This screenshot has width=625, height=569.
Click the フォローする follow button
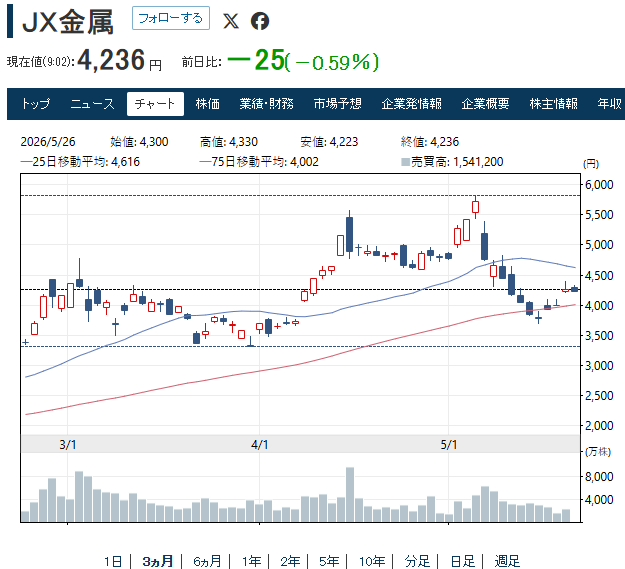[171, 18]
